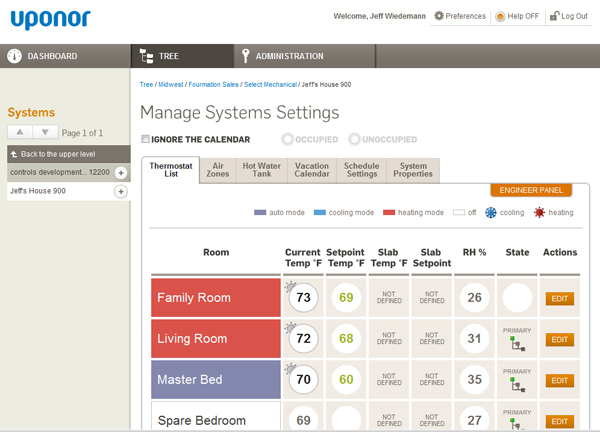Open the Administration menu
Viewport: 600px width, 432px height.
tap(305, 56)
